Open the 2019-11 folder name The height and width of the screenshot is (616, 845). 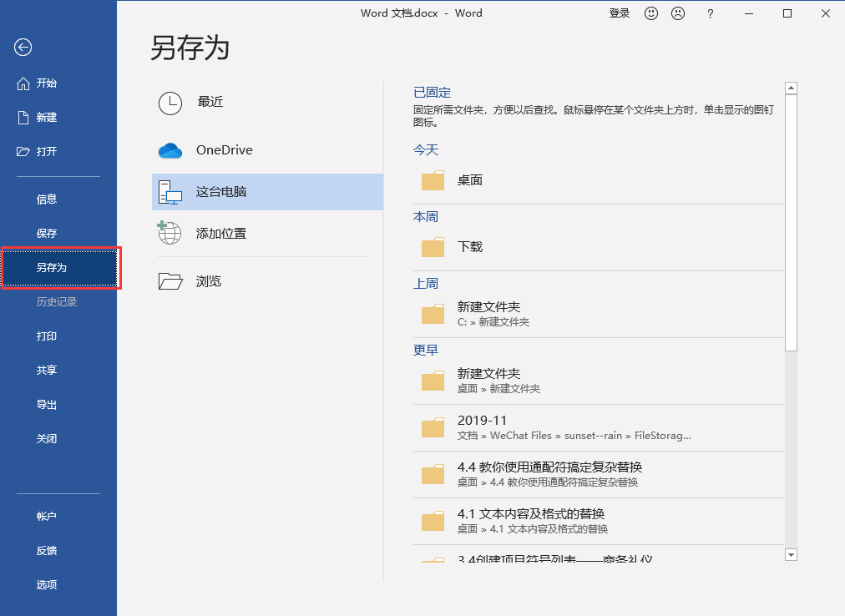pos(483,421)
